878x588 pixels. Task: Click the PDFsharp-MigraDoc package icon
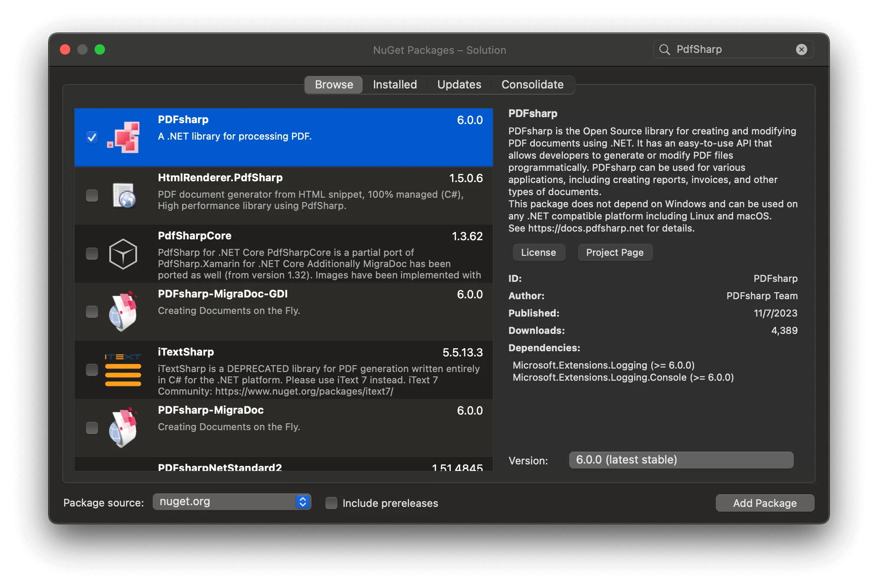point(124,427)
